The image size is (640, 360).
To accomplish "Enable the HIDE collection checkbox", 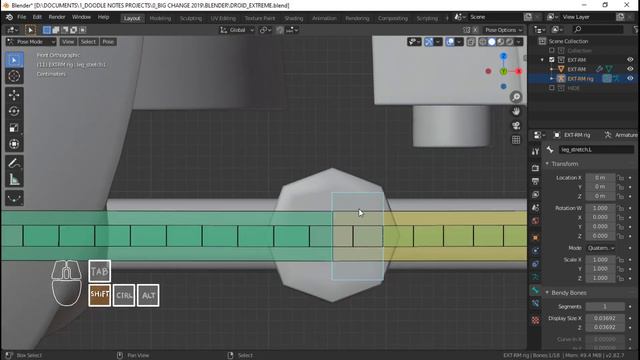I will pos(552,88).
